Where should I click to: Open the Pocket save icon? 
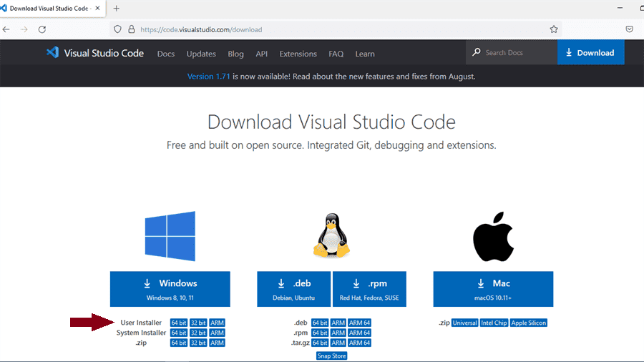click(629, 29)
